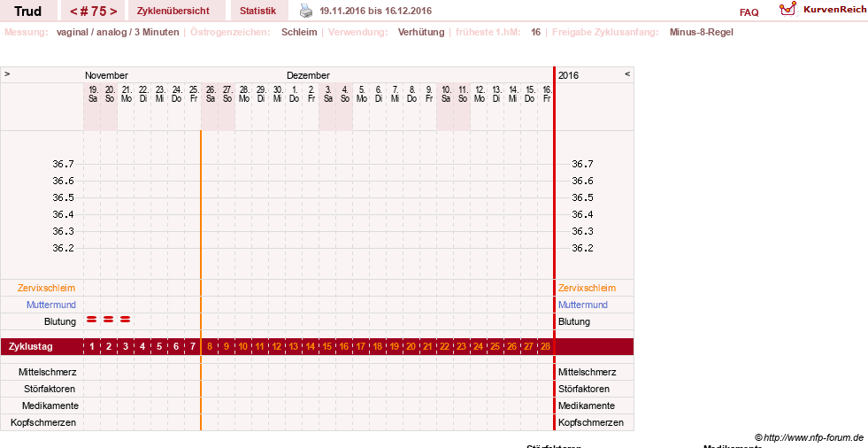Click the red end-of-cycle marker line
The image size is (868, 448).
(554, 248)
